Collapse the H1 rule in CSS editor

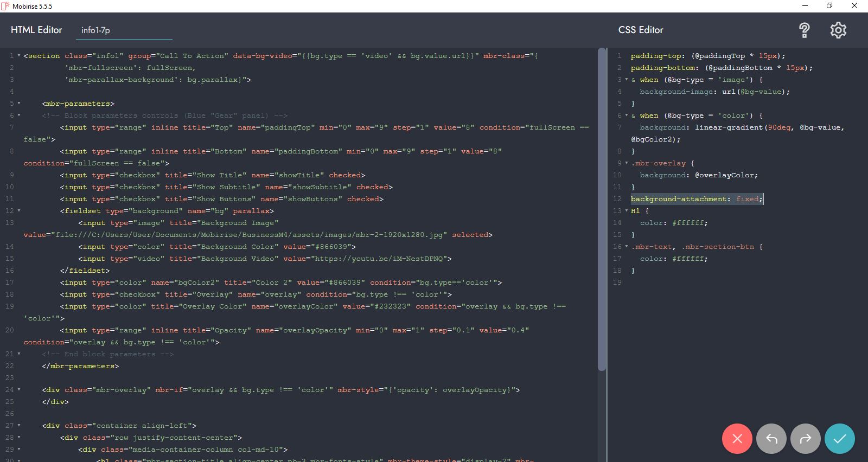(x=627, y=211)
